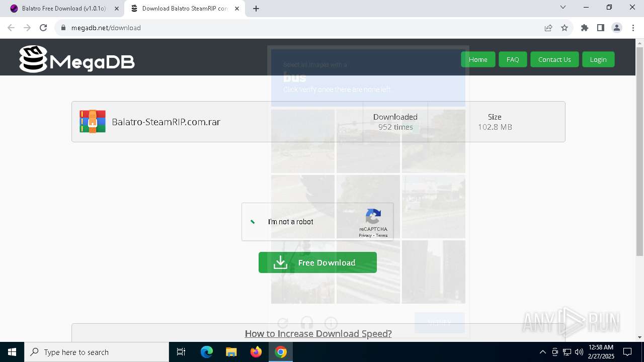Close the Download Balatro SteamRIP tab
Image resolution: width=644 pixels, height=362 pixels.
(237, 9)
